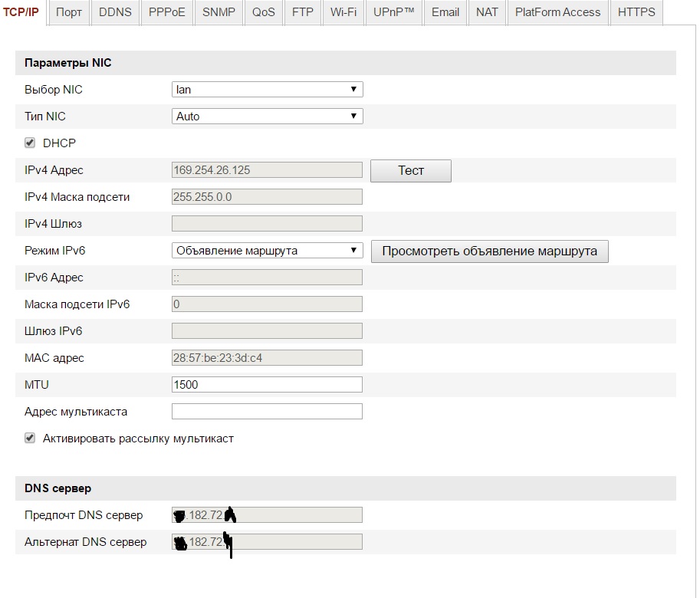Viewport: 700px width, 598px height.
Task: Uncheck the DHCP checkbox
Action: 31,143
